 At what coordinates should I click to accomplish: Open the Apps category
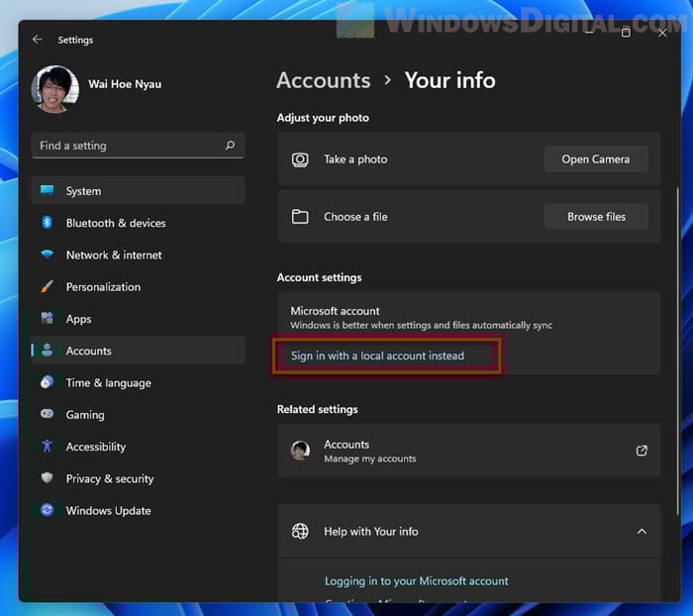[138, 318]
